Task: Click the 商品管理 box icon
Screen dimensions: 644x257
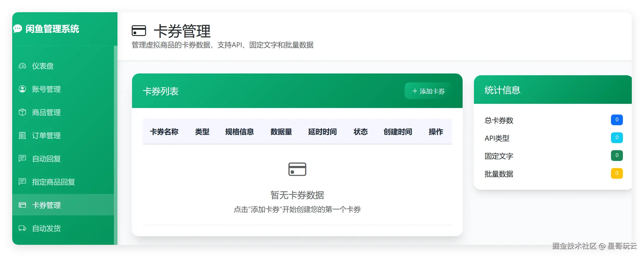Action: [x=22, y=112]
